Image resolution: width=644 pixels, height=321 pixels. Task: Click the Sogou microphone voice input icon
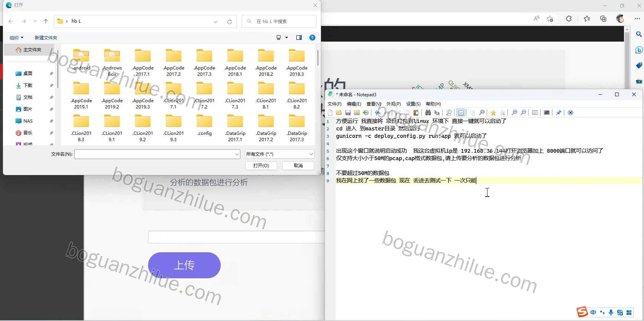611,312
